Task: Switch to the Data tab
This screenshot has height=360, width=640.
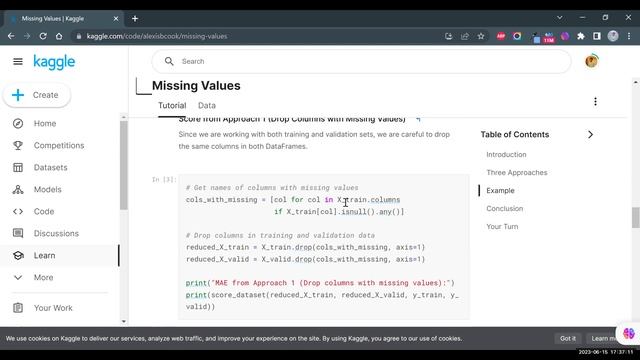Action: [x=207, y=106]
